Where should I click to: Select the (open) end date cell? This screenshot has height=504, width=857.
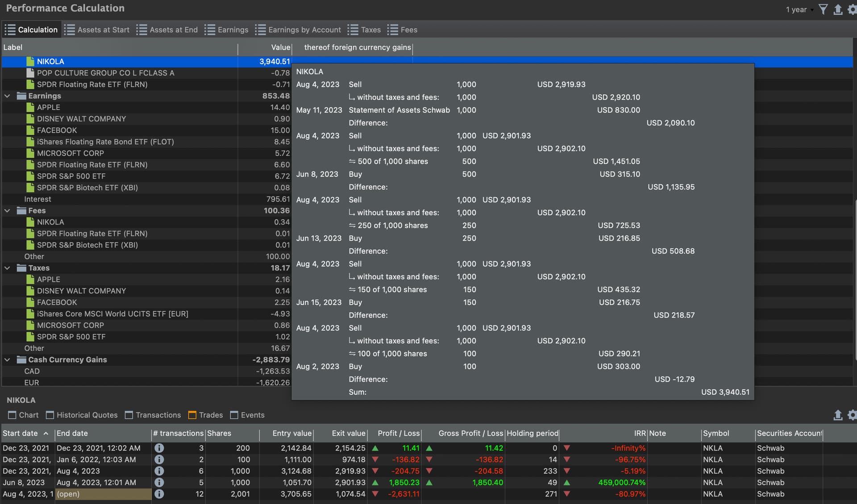(x=103, y=494)
